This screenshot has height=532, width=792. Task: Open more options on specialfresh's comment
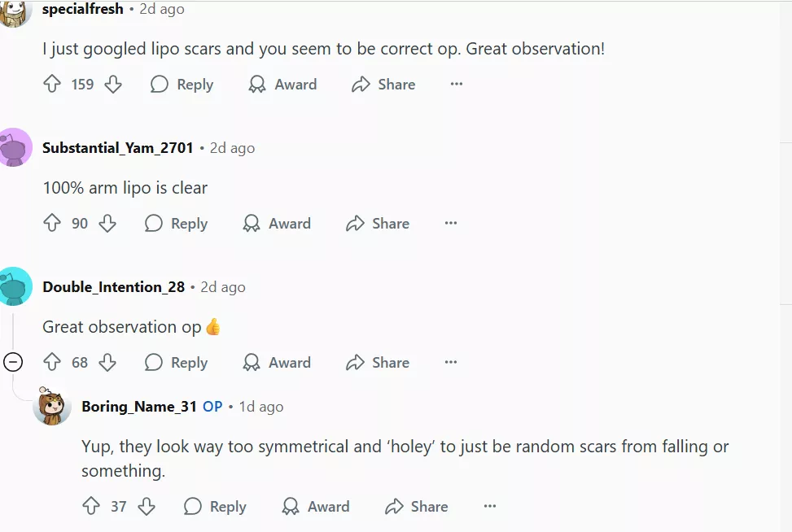pyautogui.click(x=457, y=85)
